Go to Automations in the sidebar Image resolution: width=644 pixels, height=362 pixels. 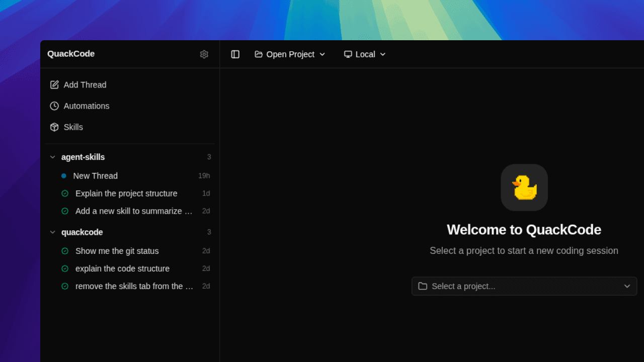pos(86,106)
